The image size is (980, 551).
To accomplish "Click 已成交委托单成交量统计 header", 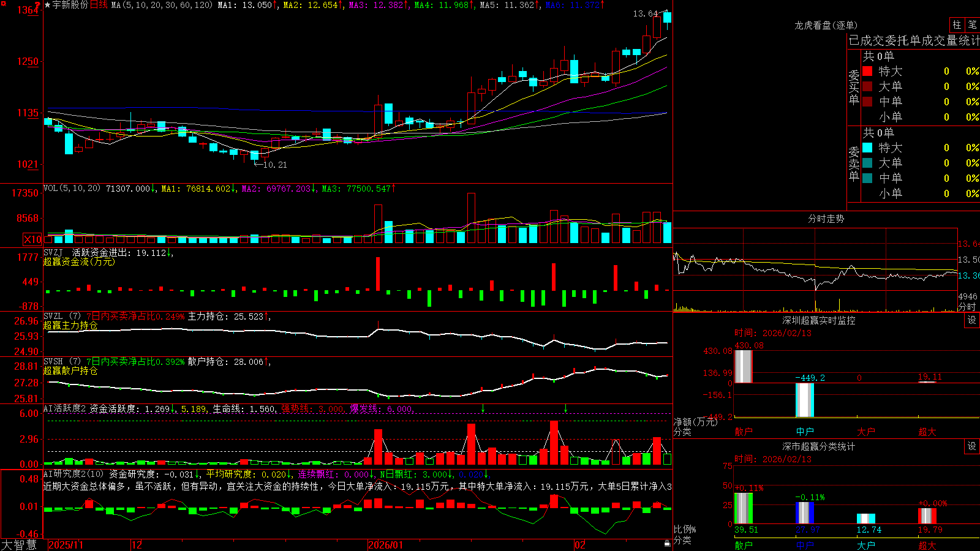I will click(x=914, y=40).
